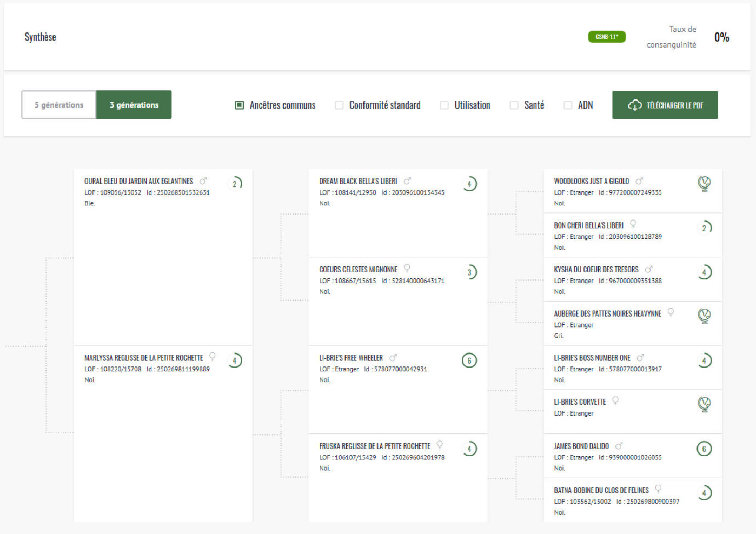The image size is (756, 534).
Task: Click the 4 rating circle of KYSHA DU COEUR
Action: click(x=705, y=272)
